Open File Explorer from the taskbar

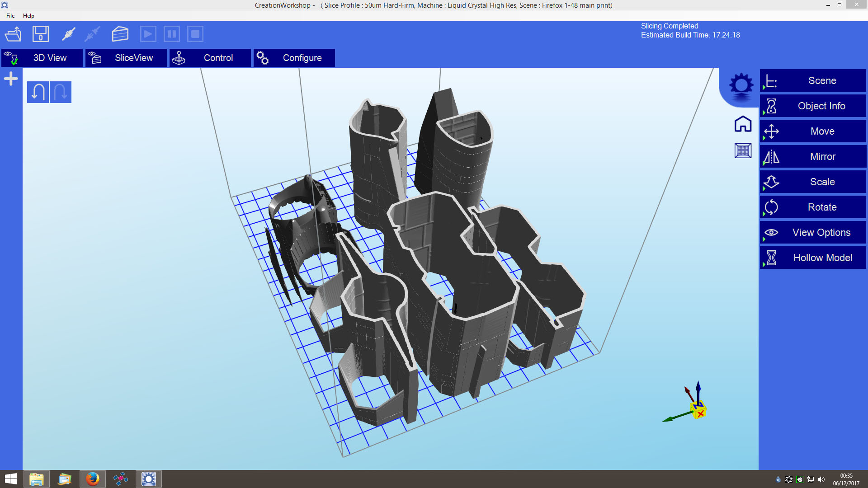pyautogui.click(x=37, y=479)
